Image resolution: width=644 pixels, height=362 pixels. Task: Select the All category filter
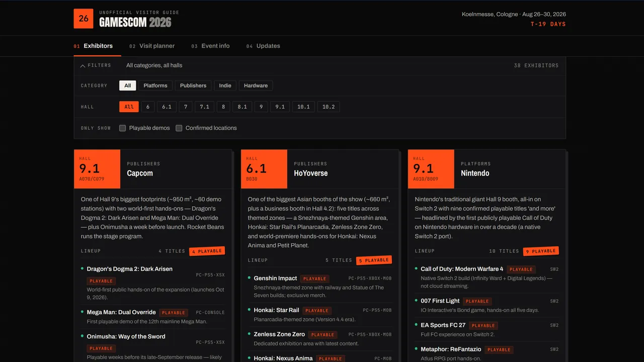(128, 85)
